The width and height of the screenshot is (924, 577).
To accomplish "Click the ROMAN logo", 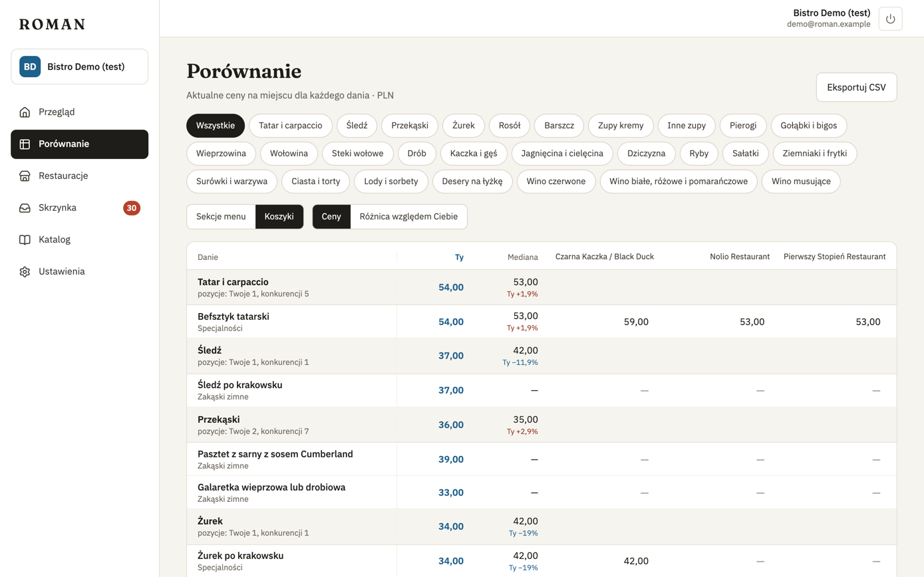I will point(52,25).
